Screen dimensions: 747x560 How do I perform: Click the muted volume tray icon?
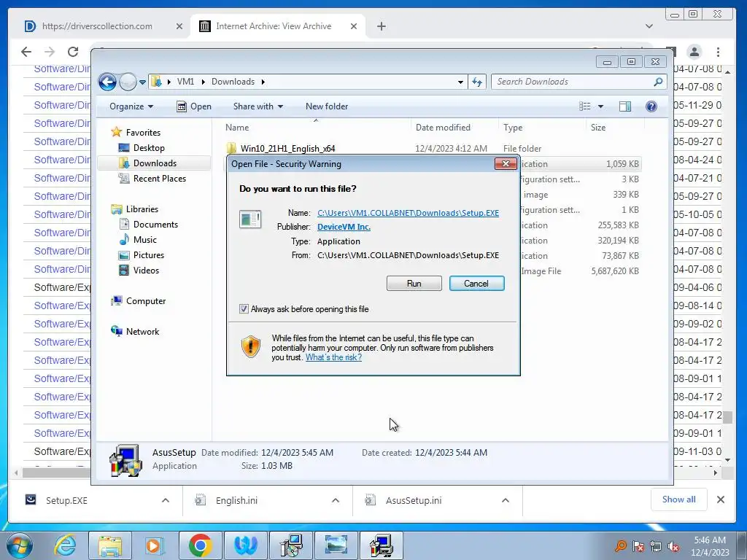click(673, 546)
